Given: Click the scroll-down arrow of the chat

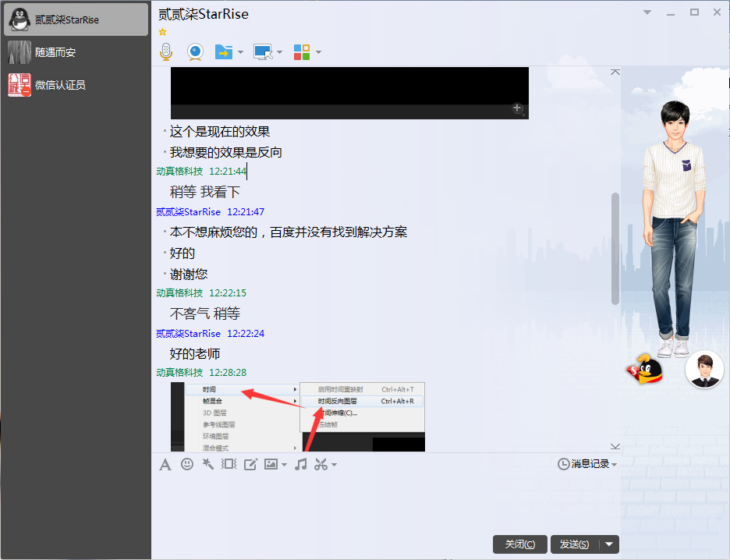Looking at the screenshot, I should pos(615,446).
